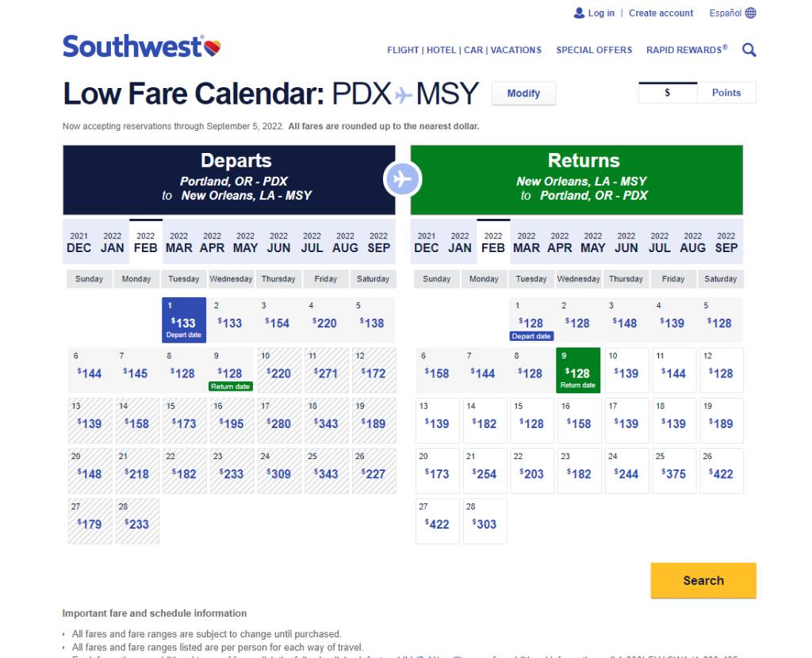Screen dimensions: 812x658
Task: Click the Modify button
Action: coord(523,93)
